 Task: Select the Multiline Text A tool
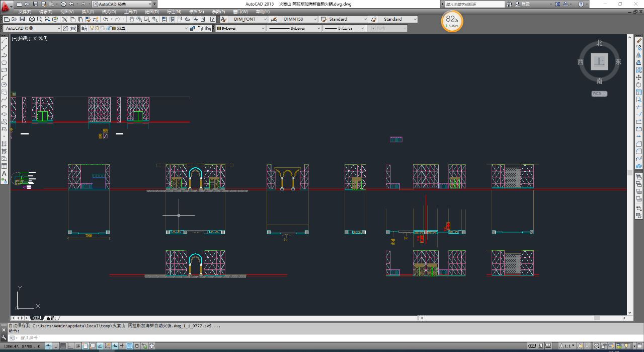[x=4, y=173]
